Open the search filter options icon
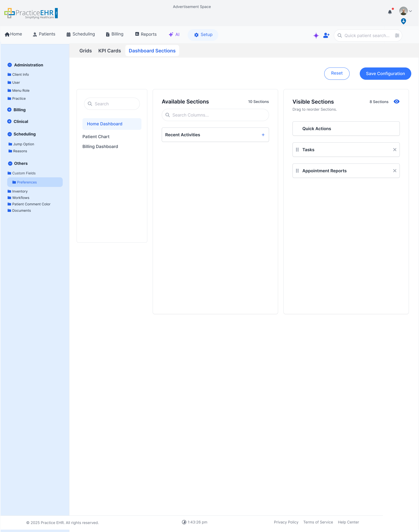Image resolution: width=419 pixels, height=532 pixels. (x=397, y=35)
